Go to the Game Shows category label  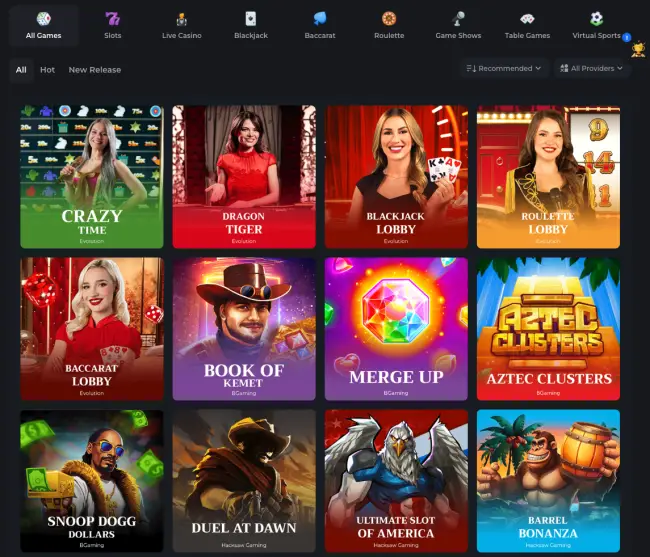[x=458, y=36]
